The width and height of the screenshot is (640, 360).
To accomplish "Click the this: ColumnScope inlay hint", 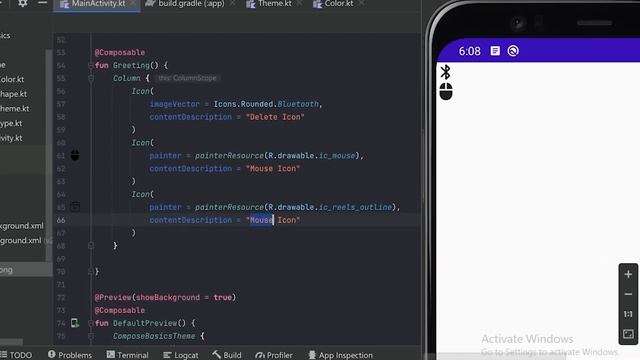I will pyautogui.click(x=187, y=78).
